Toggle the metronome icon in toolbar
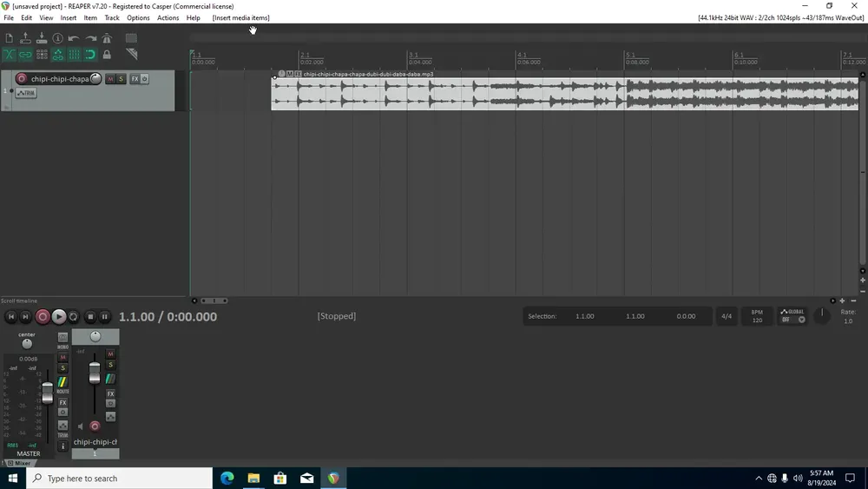Screen dimensions: 868x489 (107, 38)
